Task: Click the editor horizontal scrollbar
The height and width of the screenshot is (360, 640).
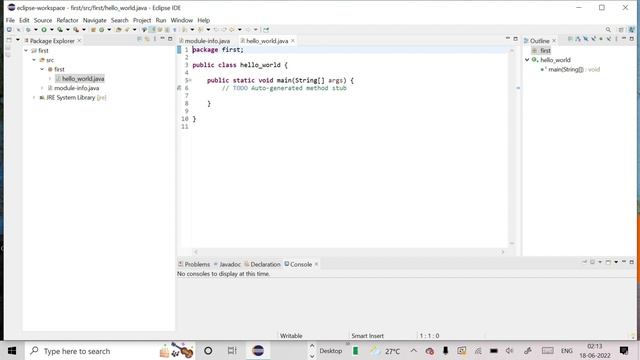Action: (x=349, y=252)
